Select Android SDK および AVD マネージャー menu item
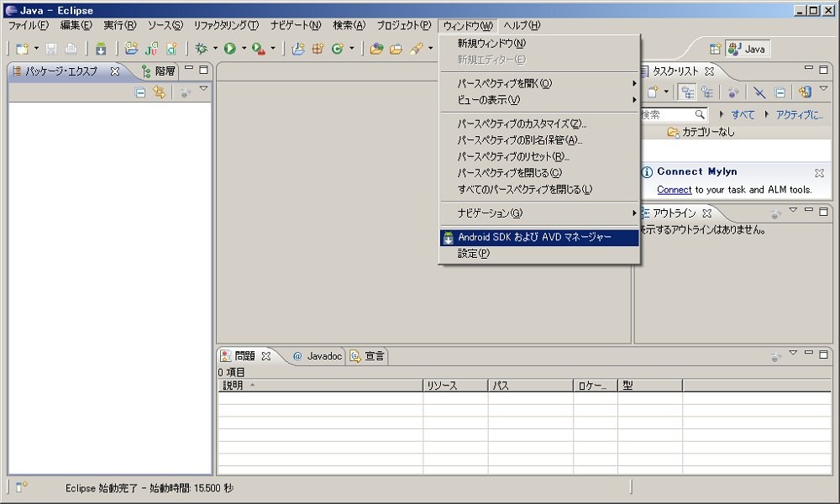This screenshot has width=840, height=504. click(x=540, y=237)
